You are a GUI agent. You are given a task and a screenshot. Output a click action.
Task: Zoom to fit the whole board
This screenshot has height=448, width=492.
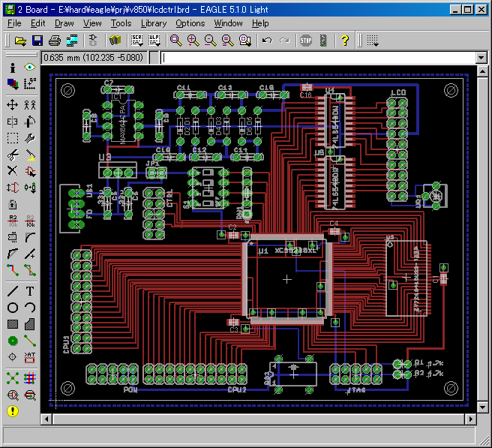coord(175,41)
